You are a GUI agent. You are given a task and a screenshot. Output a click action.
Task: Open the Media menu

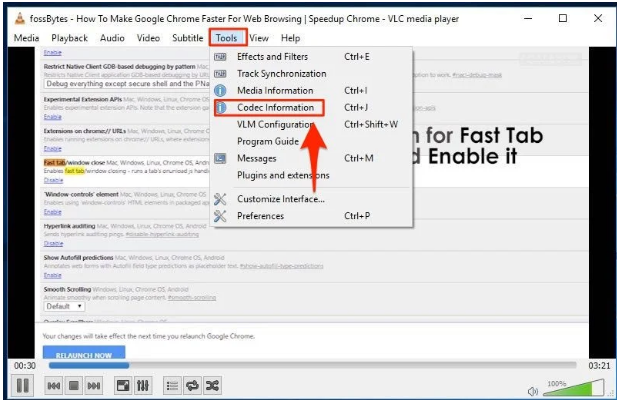pyautogui.click(x=26, y=38)
